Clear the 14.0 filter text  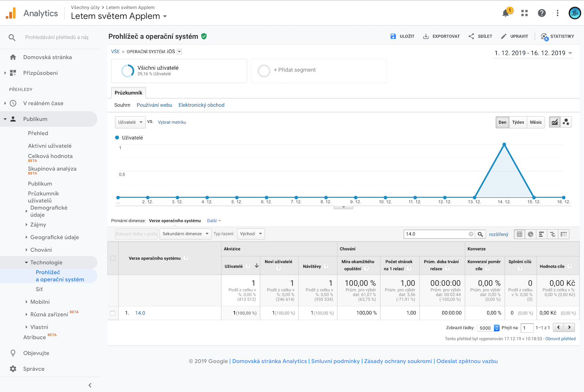471,234
